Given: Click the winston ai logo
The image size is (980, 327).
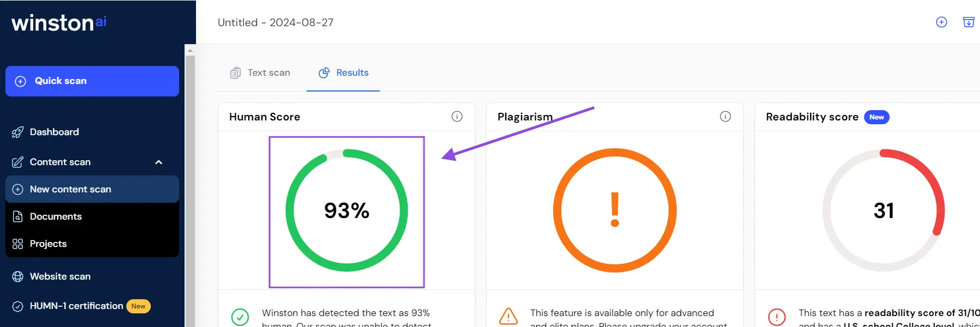Looking at the screenshot, I should pos(59,23).
